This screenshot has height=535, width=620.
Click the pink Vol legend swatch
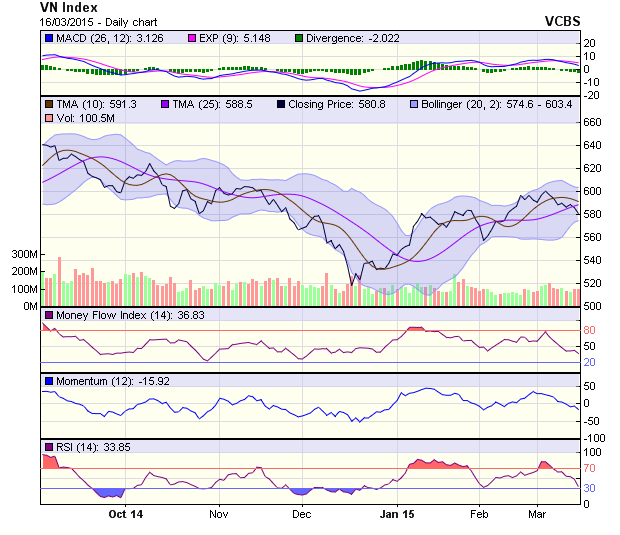[x=49, y=119]
